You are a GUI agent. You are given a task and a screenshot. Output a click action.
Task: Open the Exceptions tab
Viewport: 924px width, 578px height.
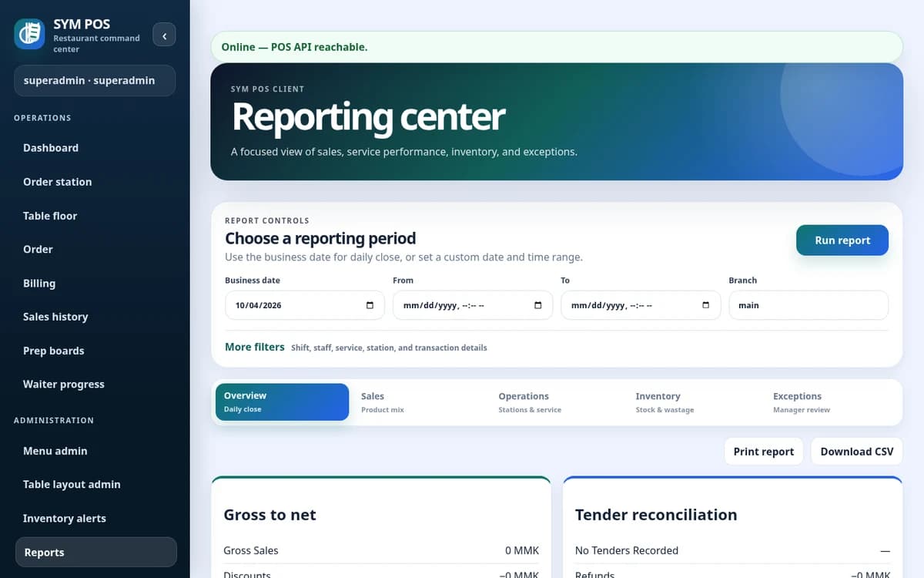831,402
